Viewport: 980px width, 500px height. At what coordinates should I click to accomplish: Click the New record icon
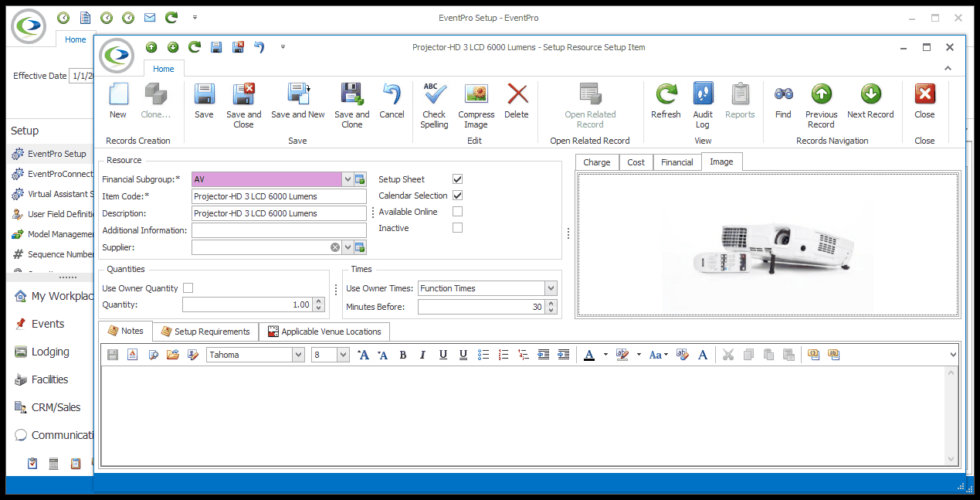tap(118, 94)
